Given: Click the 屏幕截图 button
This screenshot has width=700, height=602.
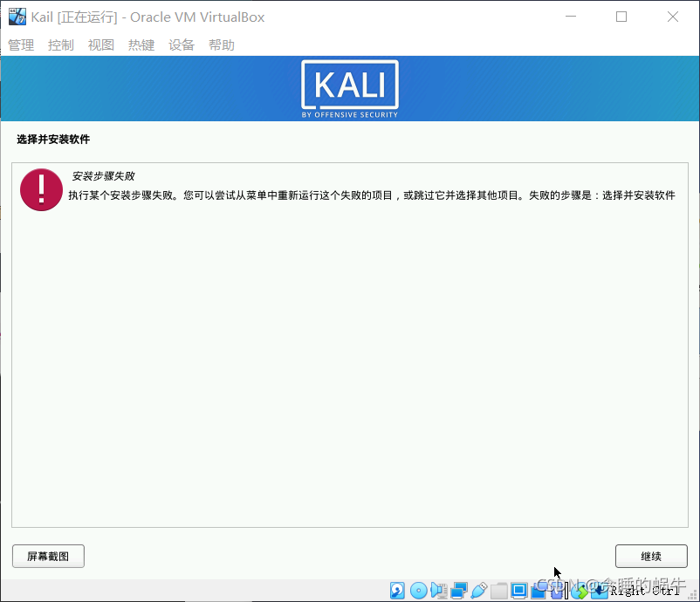Looking at the screenshot, I should pos(48,556).
